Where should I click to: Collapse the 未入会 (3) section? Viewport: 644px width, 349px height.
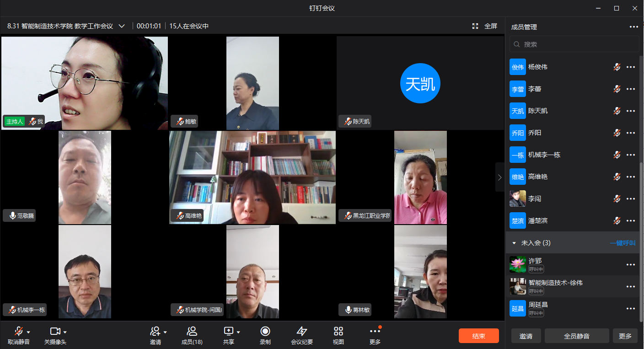[x=514, y=243]
